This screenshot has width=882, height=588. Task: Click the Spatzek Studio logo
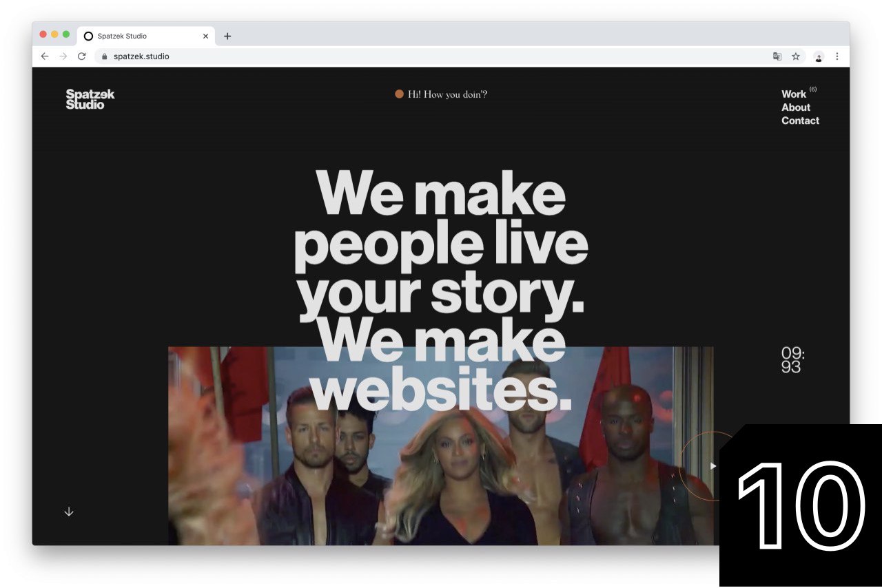pyautogui.click(x=90, y=99)
